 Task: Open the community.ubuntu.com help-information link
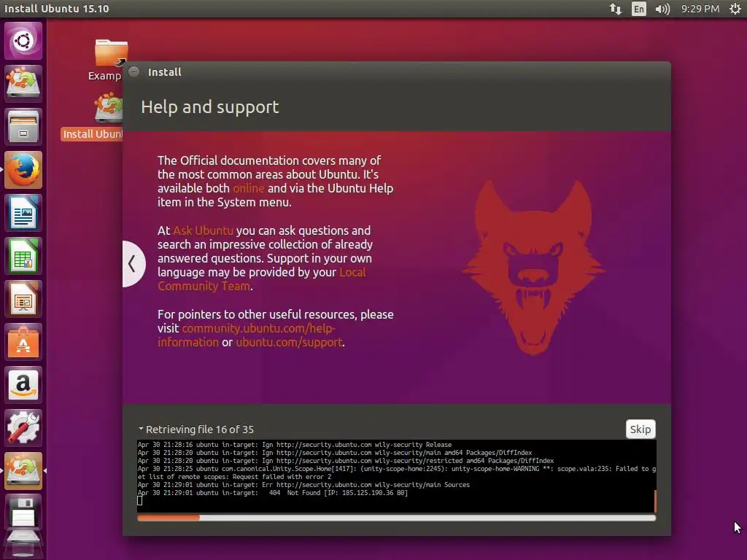point(247,335)
